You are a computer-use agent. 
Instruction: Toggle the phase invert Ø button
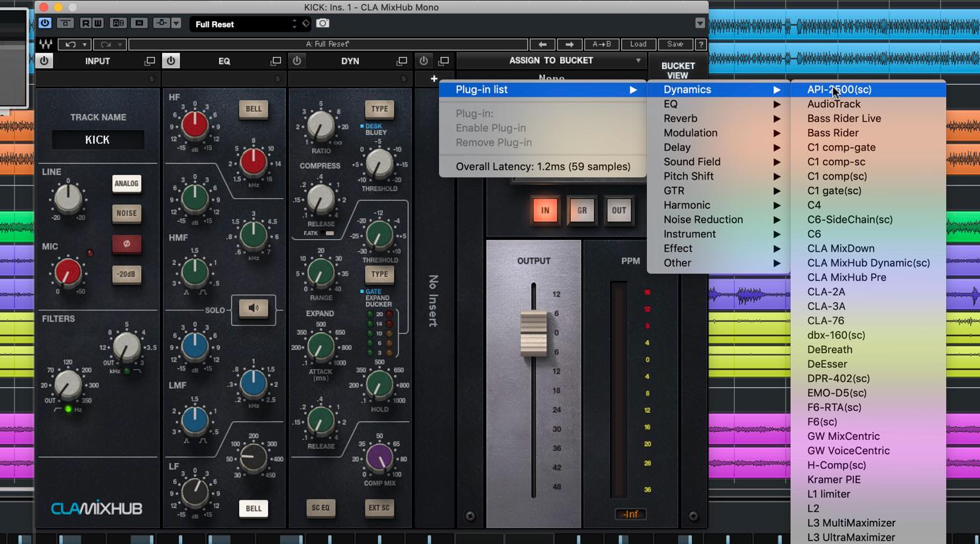click(x=126, y=244)
